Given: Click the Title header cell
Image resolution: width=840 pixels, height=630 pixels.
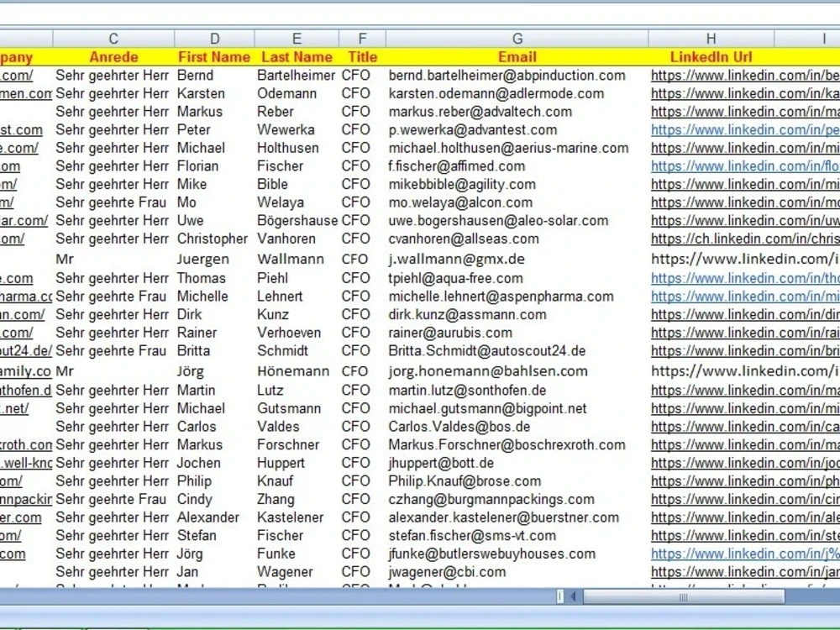Looking at the screenshot, I should (362, 57).
